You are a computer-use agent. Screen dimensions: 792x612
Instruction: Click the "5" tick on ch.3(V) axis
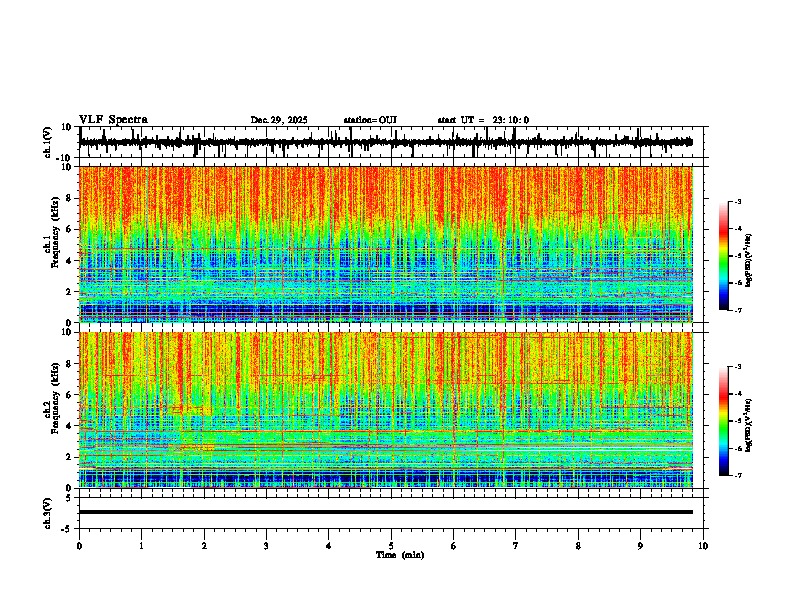[x=70, y=498]
